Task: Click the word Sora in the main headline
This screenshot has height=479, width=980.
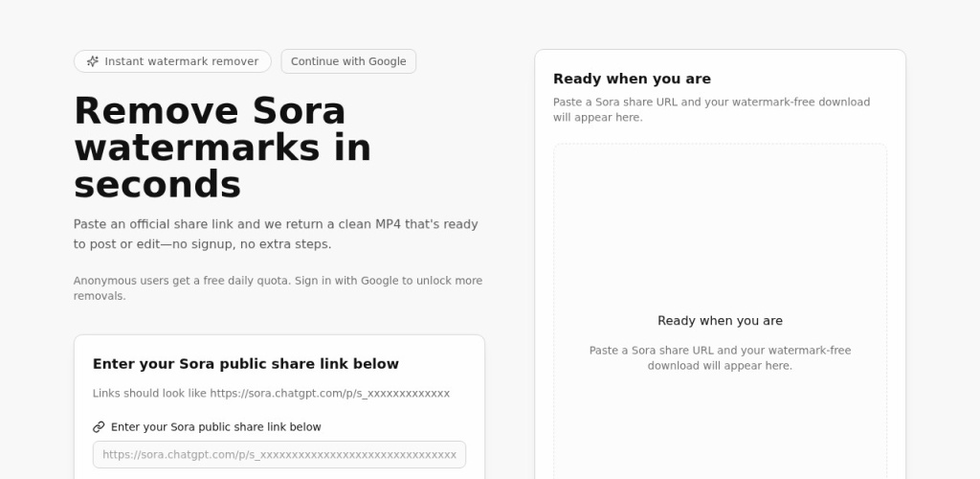Action: tap(299, 111)
